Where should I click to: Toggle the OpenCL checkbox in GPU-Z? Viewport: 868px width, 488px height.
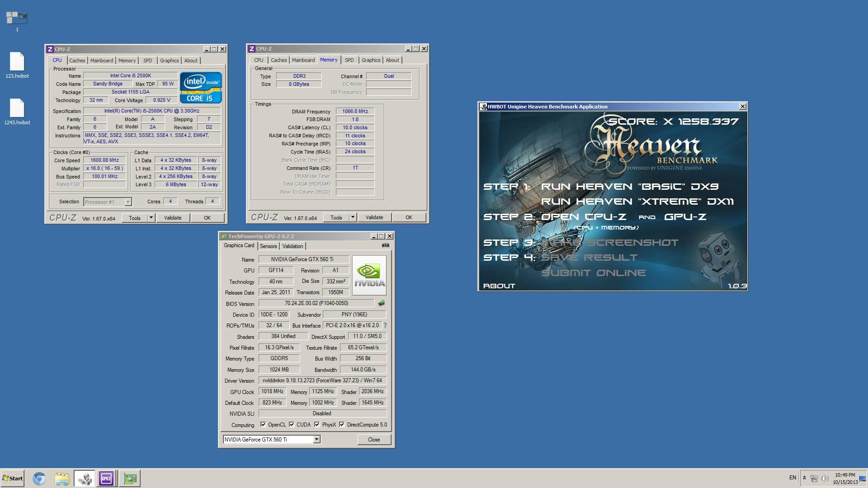pyautogui.click(x=263, y=425)
